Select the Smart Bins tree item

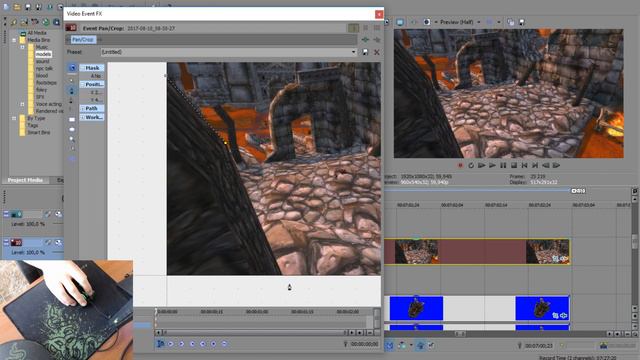[x=38, y=133]
